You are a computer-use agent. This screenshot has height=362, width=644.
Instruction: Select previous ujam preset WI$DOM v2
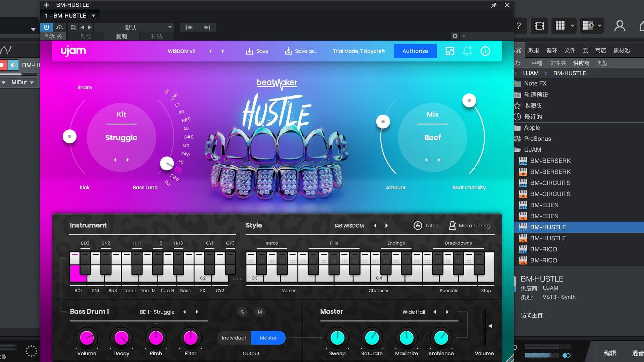(x=210, y=51)
